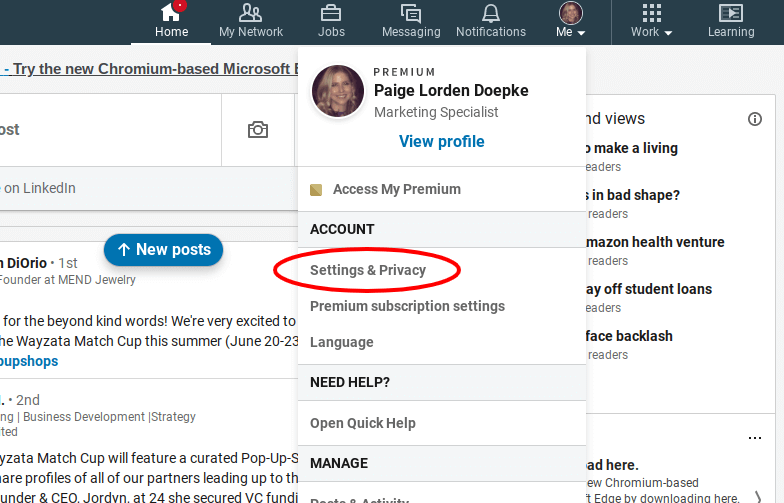The image size is (784, 503).
Task: Open the Messaging icon
Action: coord(410,14)
